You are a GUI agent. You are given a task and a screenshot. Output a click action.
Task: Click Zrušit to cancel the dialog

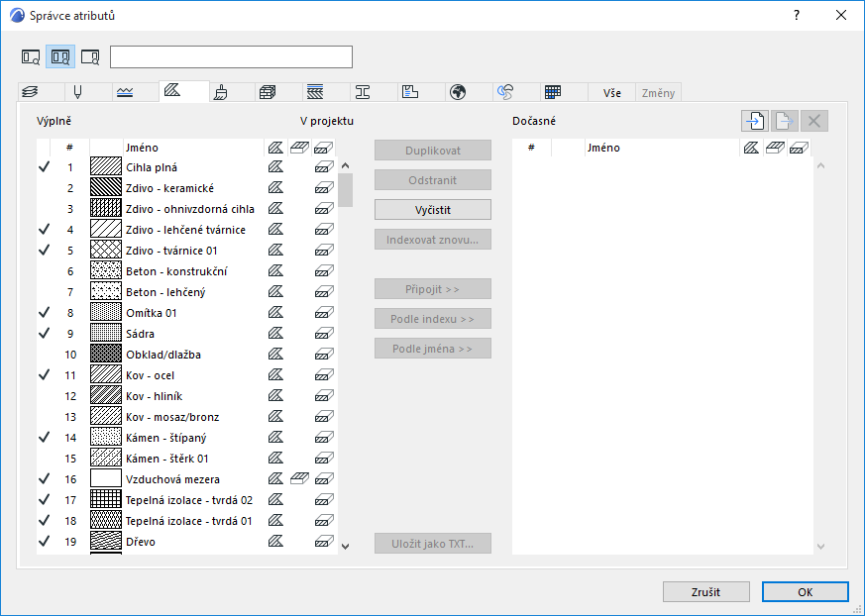pyautogui.click(x=705, y=592)
